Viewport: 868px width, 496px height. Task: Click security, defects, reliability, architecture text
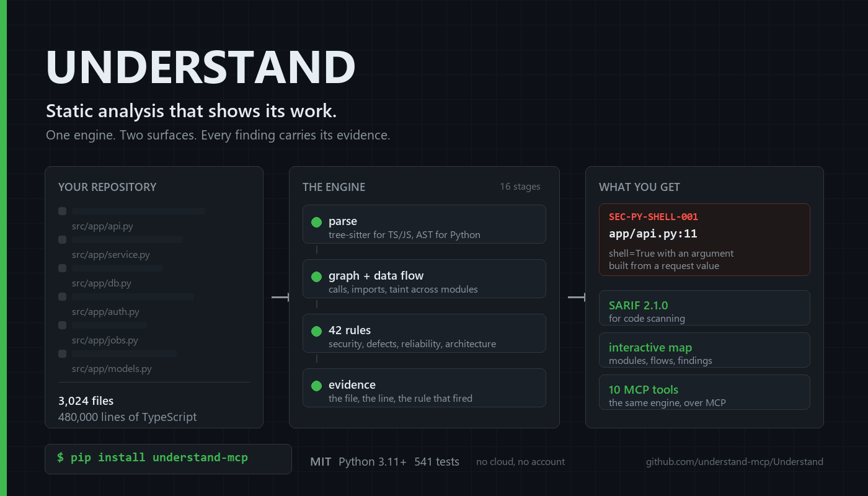click(x=412, y=344)
